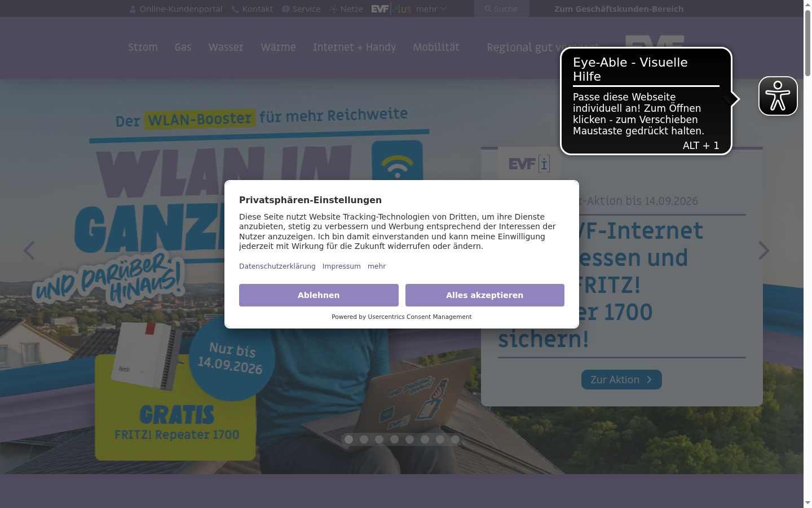Expand the 'mehr' dropdown in top bar
This screenshot has height=508, width=812.
431,9
